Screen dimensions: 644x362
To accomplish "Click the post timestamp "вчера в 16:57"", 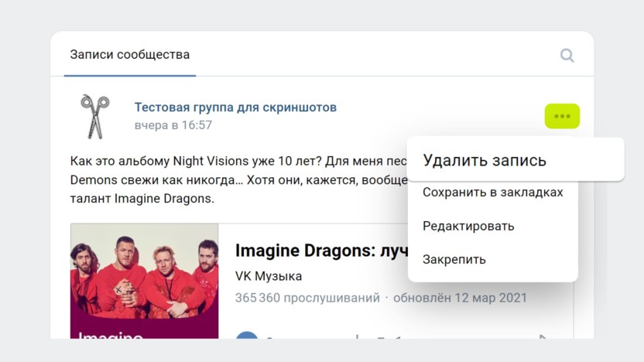I will point(173,125).
